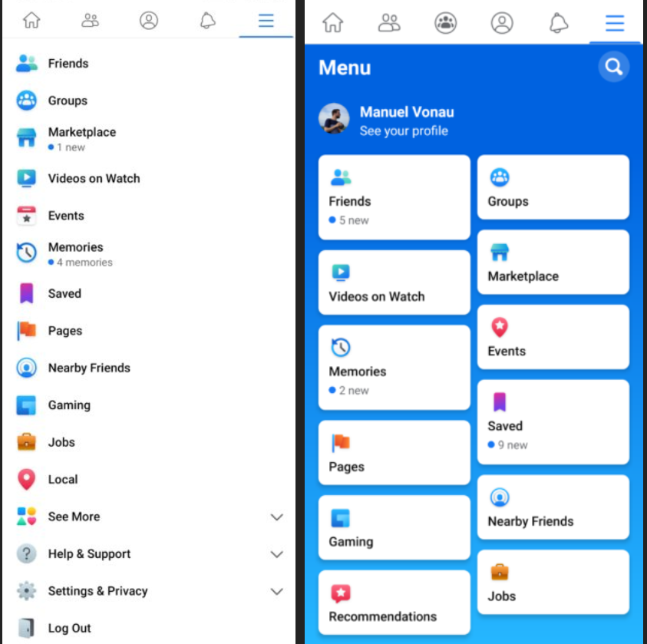Image resolution: width=647 pixels, height=644 pixels.
Task: Open Gaming row in left list menu
Action: (149, 405)
